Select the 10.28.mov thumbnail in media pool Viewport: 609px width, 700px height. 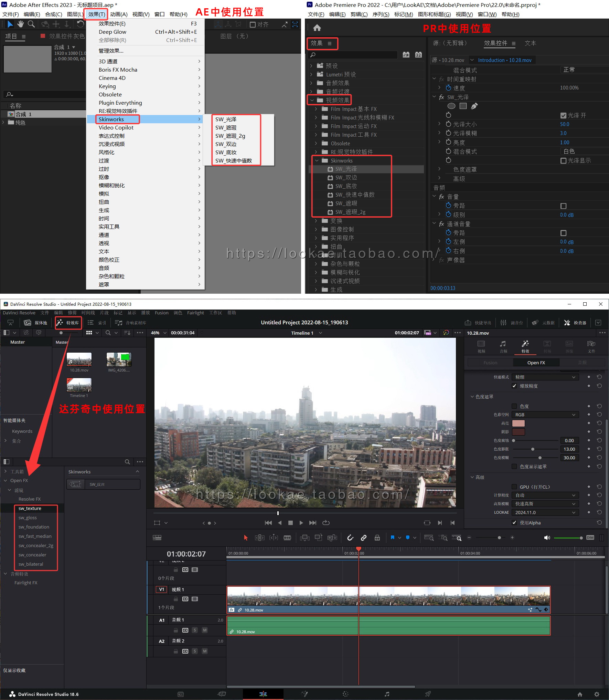79,359
